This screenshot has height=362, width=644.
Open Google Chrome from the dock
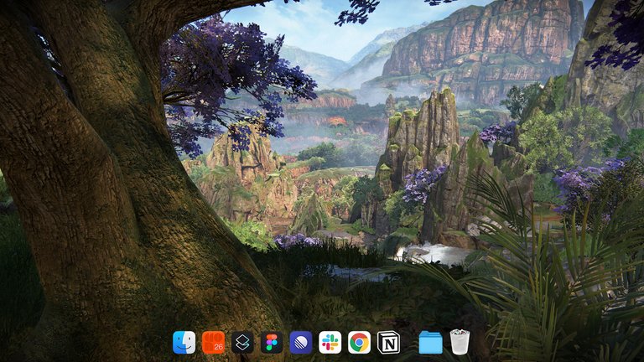(359, 342)
